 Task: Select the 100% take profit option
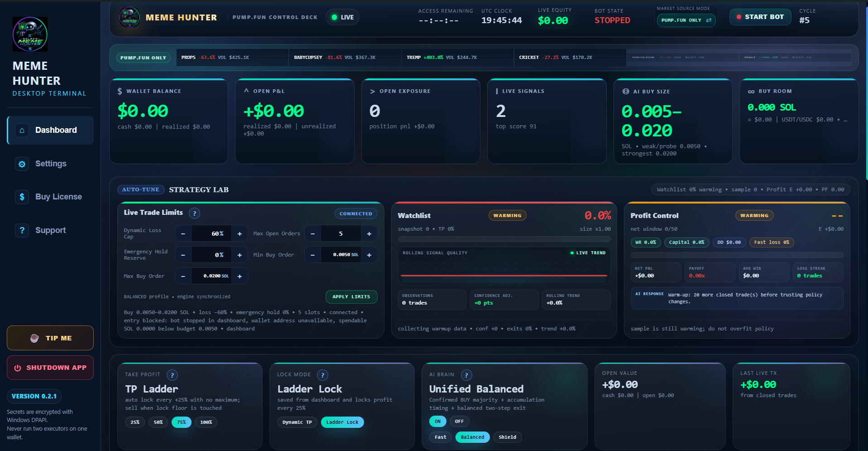[x=206, y=422]
